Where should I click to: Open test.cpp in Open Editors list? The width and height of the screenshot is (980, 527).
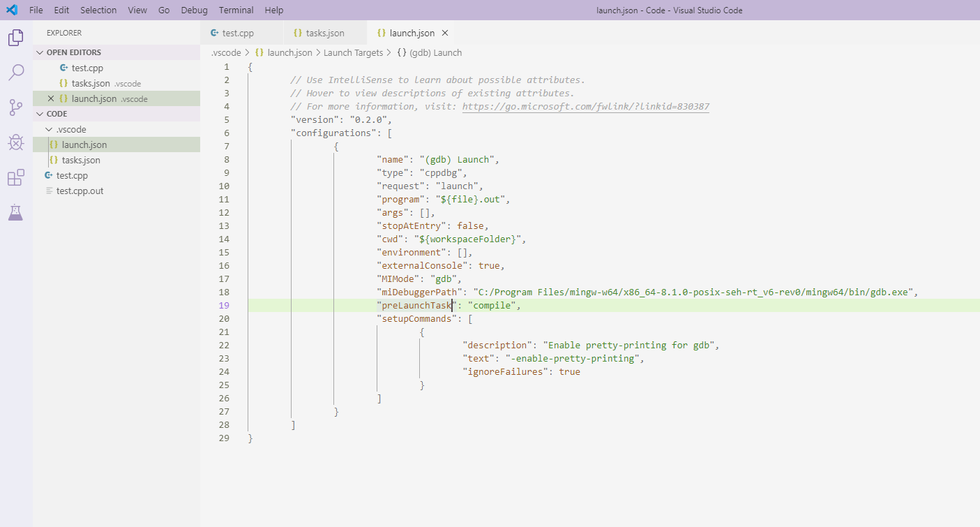116,68
